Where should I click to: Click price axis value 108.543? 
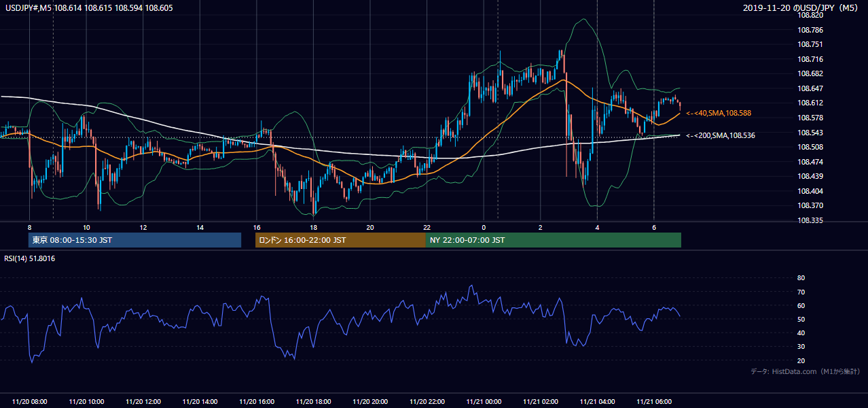click(810, 133)
